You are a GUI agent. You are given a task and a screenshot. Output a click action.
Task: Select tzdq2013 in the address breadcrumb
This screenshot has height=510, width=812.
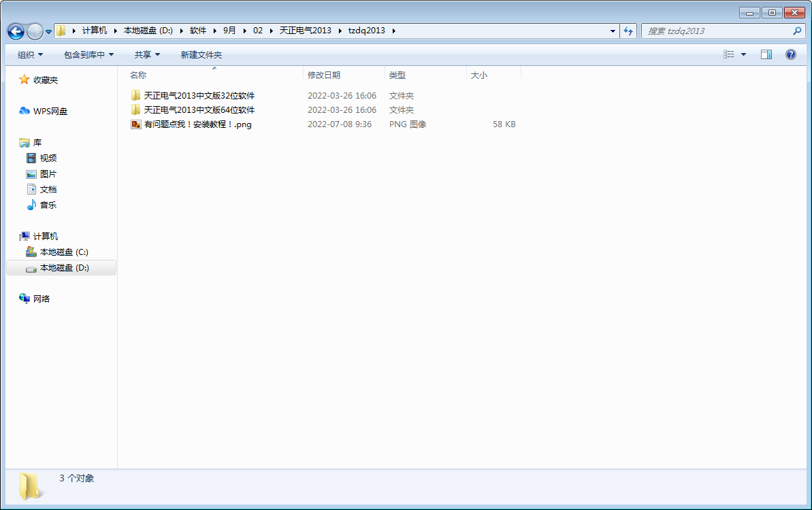pyautogui.click(x=367, y=31)
